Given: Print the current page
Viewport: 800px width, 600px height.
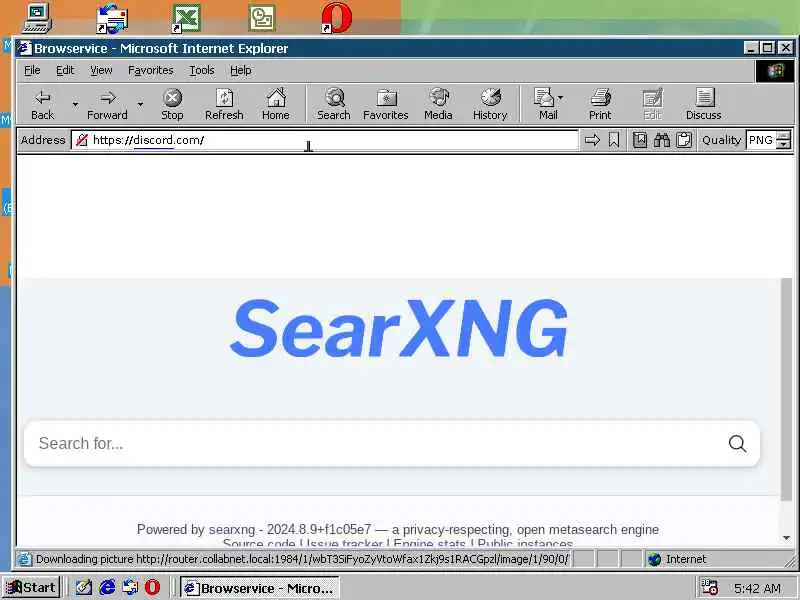Looking at the screenshot, I should [x=600, y=104].
